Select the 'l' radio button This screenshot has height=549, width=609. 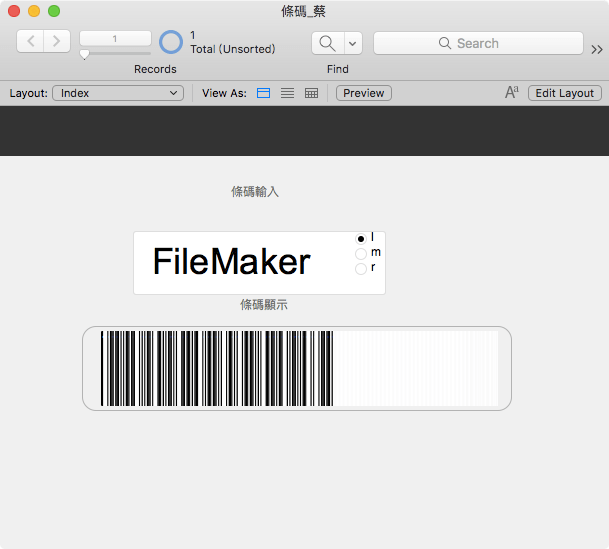(361, 239)
